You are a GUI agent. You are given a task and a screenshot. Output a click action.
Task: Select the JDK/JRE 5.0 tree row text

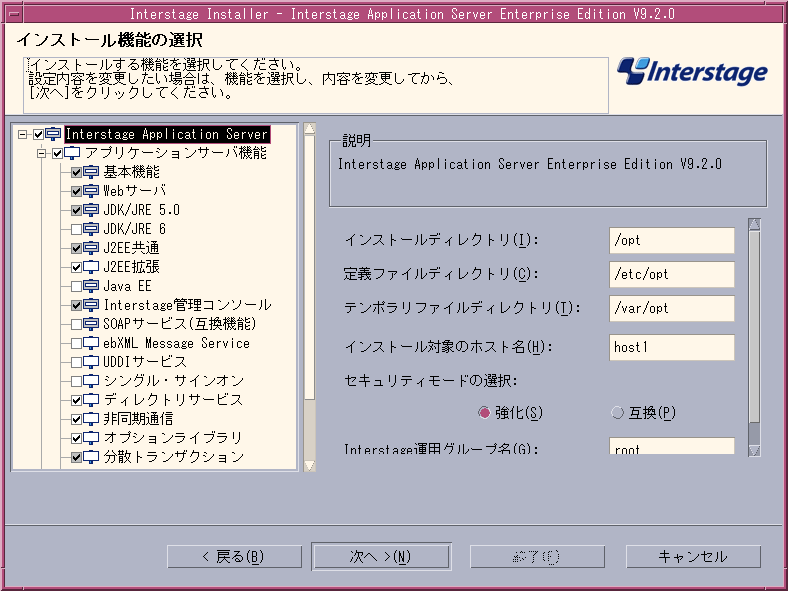pyautogui.click(x=141, y=210)
